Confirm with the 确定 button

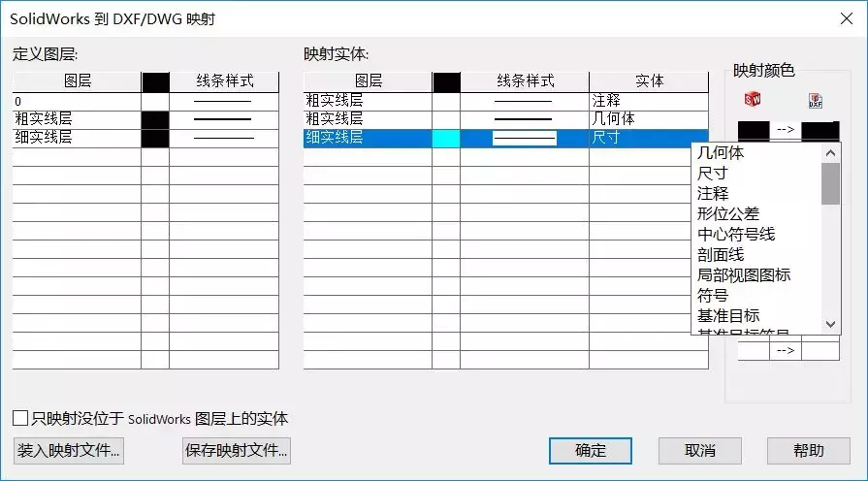pos(590,451)
